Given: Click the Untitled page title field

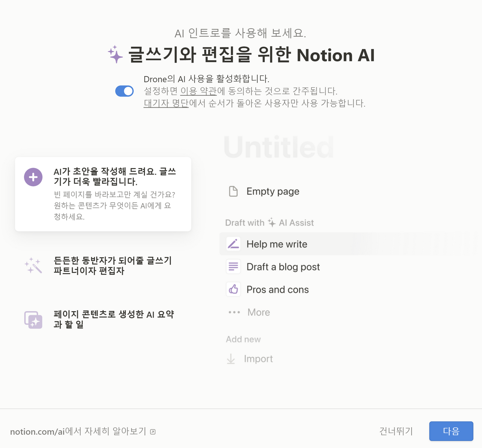Looking at the screenshot, I should tap(279, 147).
